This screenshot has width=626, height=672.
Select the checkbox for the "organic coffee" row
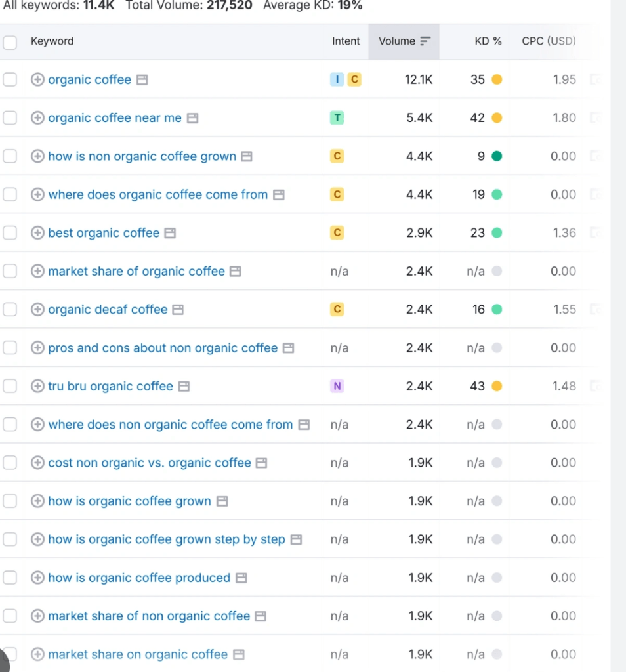(10, 79)
